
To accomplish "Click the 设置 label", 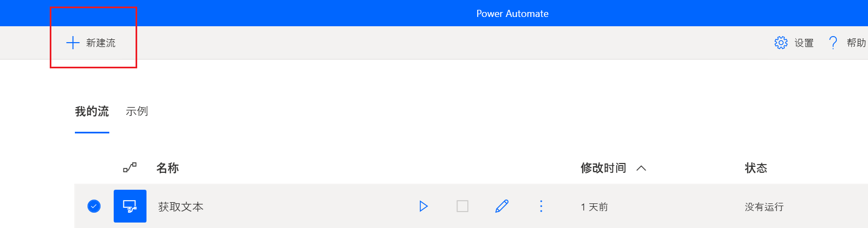I will 804,43.
